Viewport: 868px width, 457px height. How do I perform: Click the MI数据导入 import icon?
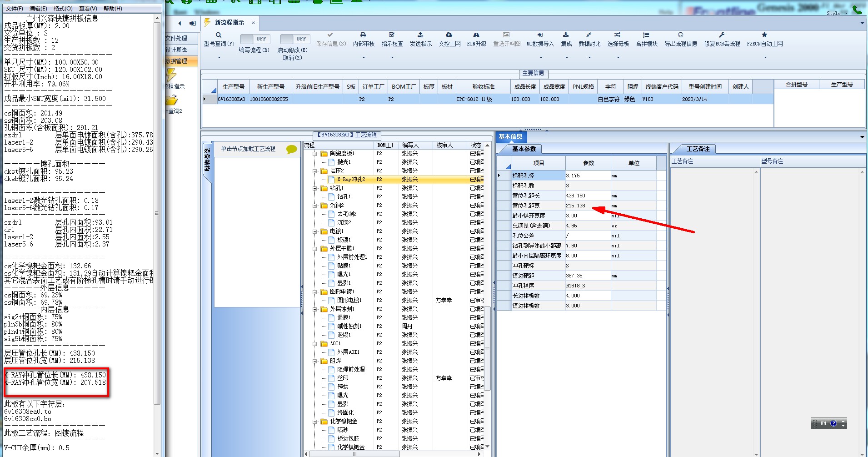coord(540,35)
